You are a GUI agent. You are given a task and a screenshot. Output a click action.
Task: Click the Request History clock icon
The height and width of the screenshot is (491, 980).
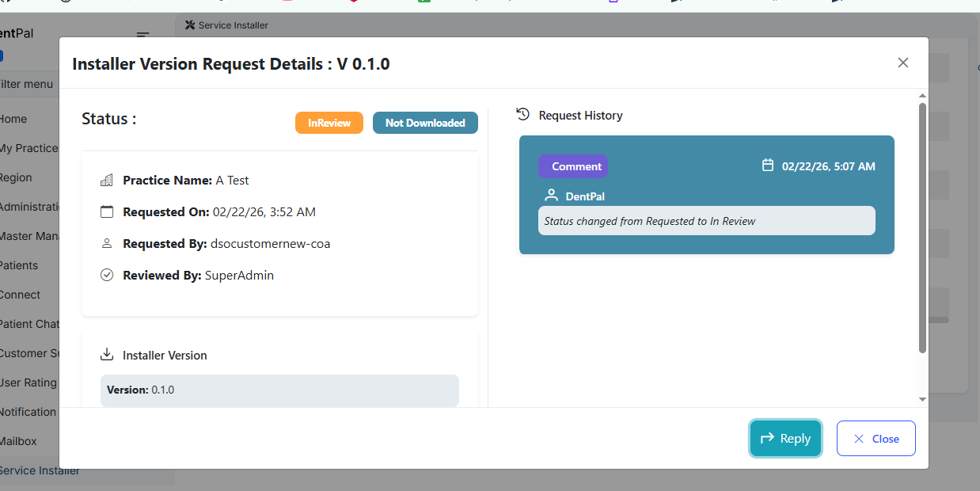[x=522, y=115]
